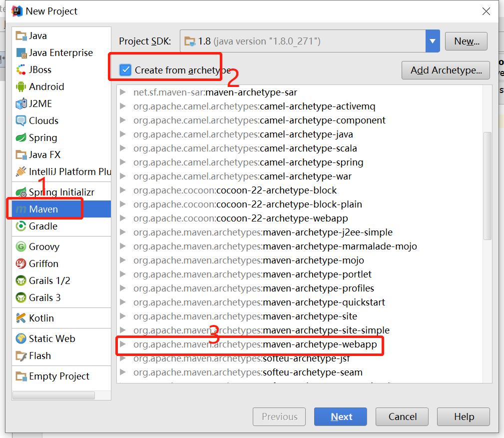Click the J2ME icon

pos(21,103)
